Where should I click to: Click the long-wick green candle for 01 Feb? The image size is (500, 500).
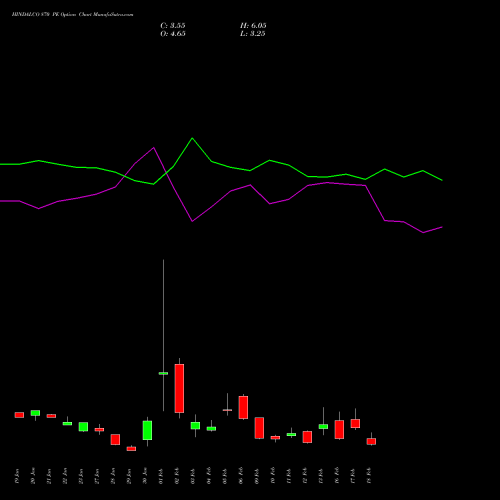coord(163,373)
